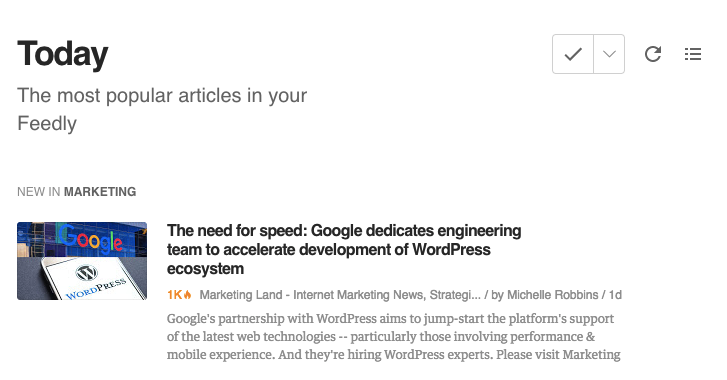The image size is (727, 380).
Task: Visit the Marketing Land source link
Action: (340, 295)
